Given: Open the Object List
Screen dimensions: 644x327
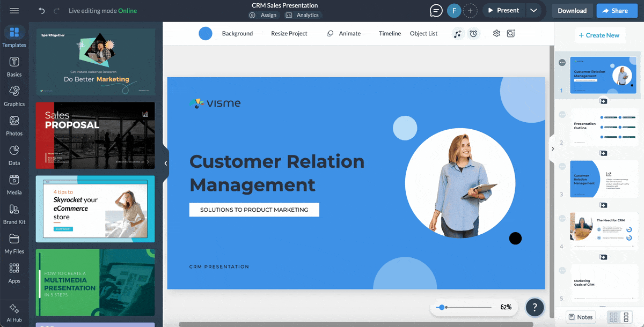Looking at the screenshot, I should 423,33.
